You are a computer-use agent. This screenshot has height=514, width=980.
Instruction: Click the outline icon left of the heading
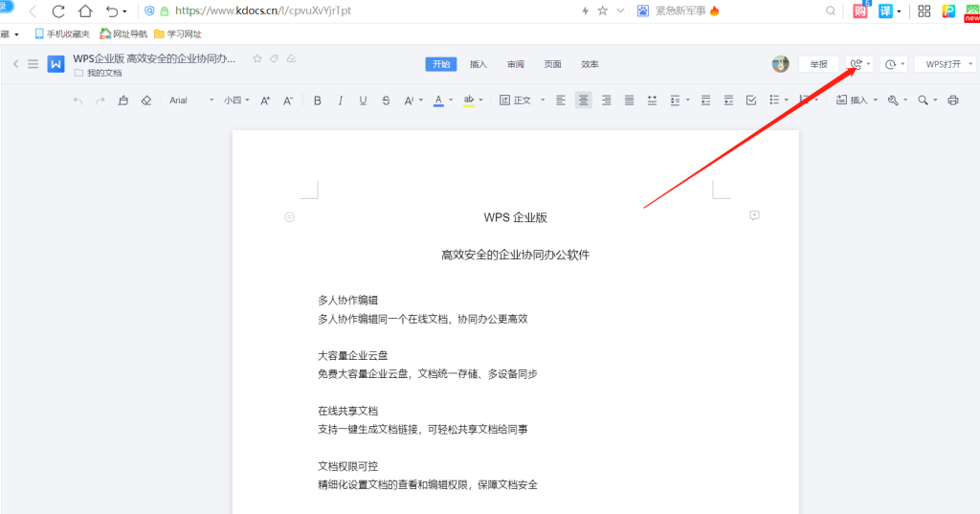[289, 217]
